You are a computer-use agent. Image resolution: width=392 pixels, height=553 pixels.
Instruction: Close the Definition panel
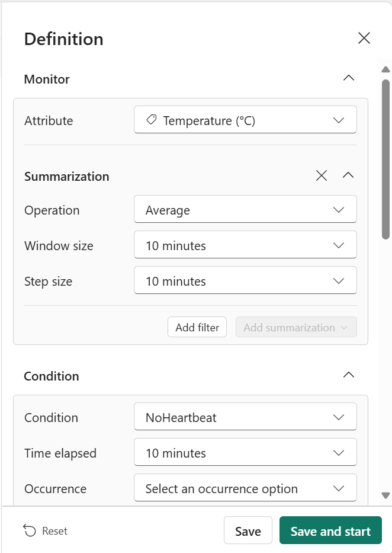click(x=364, y=38)
